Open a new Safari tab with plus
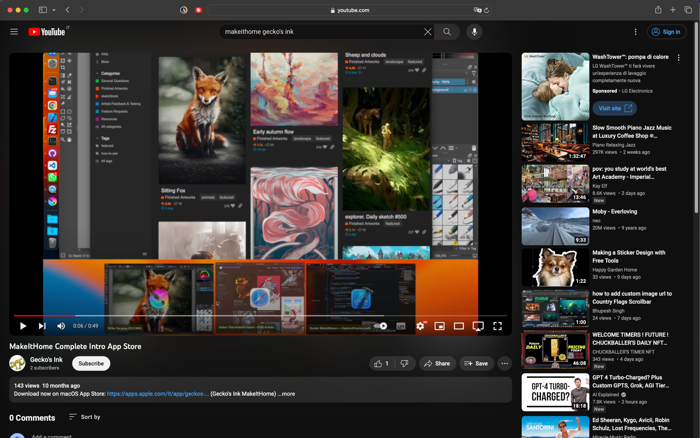 tap(673, 10)
